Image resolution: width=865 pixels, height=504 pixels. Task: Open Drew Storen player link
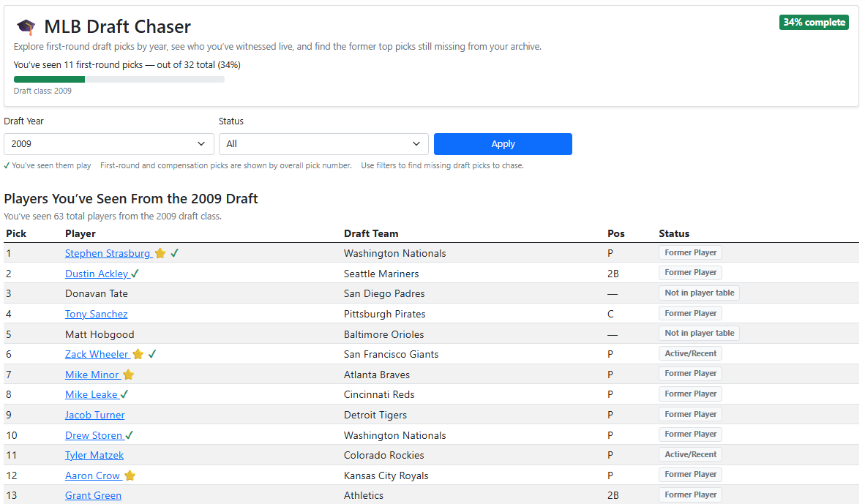[x=94, y=435]
